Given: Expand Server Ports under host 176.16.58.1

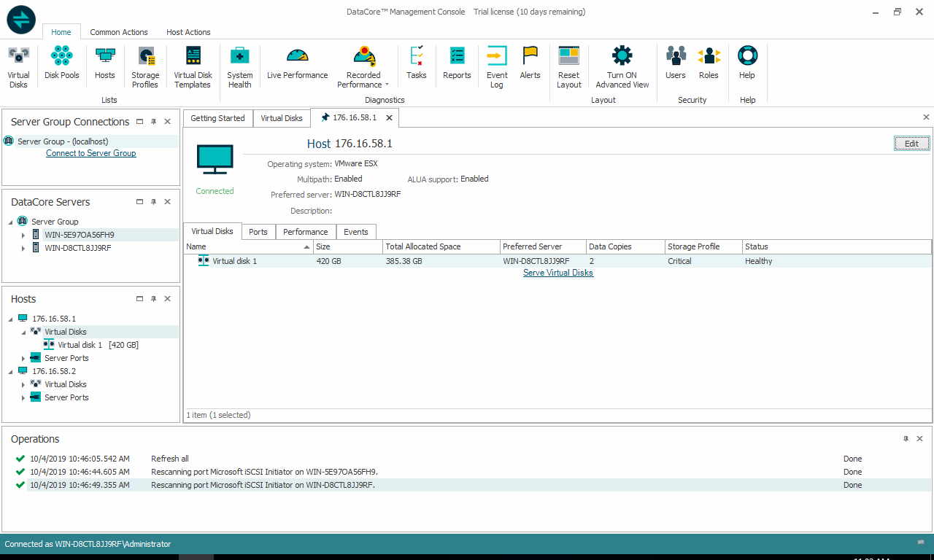Looking at the screenshot, I should [23, 358].
